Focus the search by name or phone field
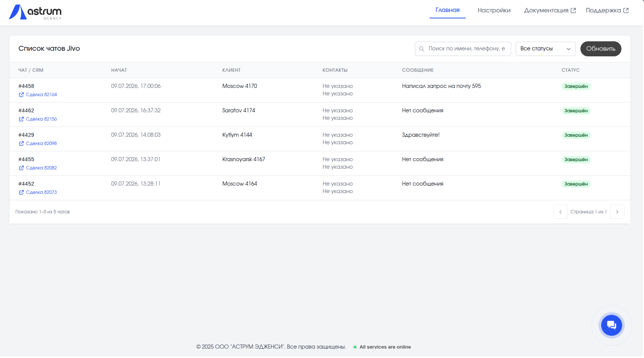Image resolution: width=644 pixels, height=358 pixels. pos(463,49)
